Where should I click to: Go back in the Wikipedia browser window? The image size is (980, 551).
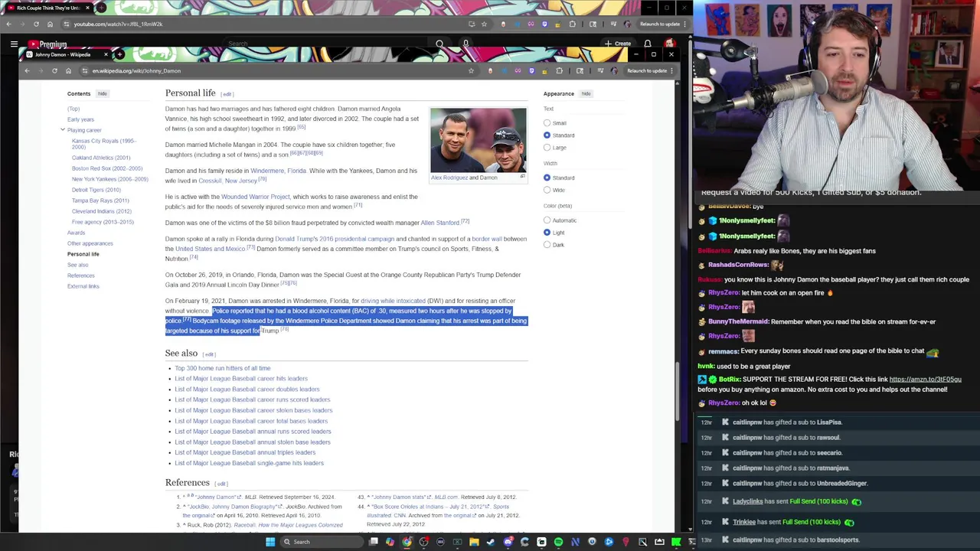click(x=27, y=70)
